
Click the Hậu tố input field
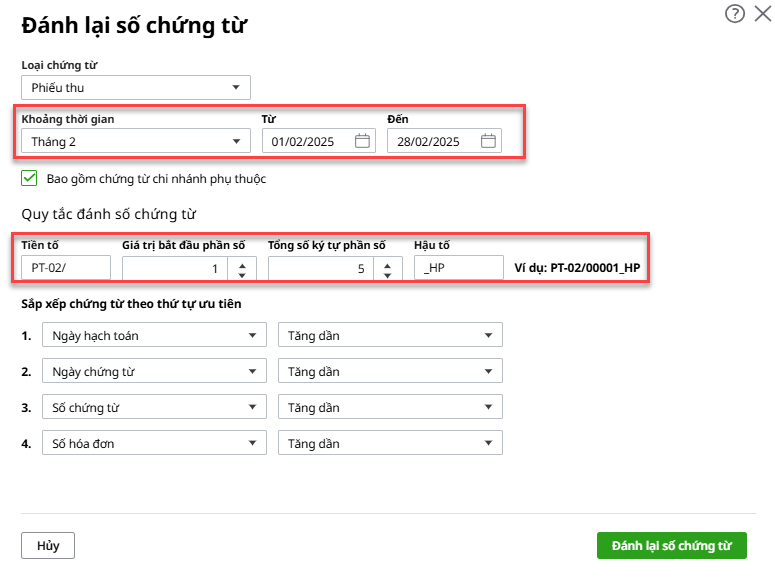click(x=458, y=268)
